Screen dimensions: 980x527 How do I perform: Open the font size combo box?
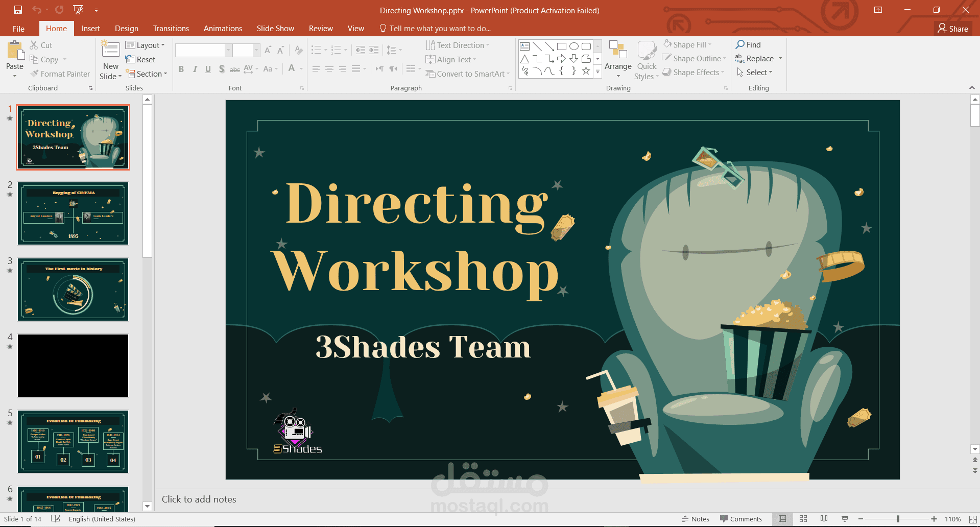tap(246, 50)
